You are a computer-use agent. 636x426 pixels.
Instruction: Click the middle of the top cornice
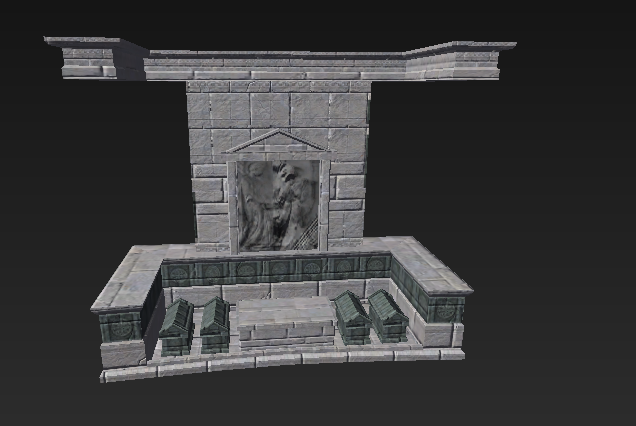click(x=278, y=67)
